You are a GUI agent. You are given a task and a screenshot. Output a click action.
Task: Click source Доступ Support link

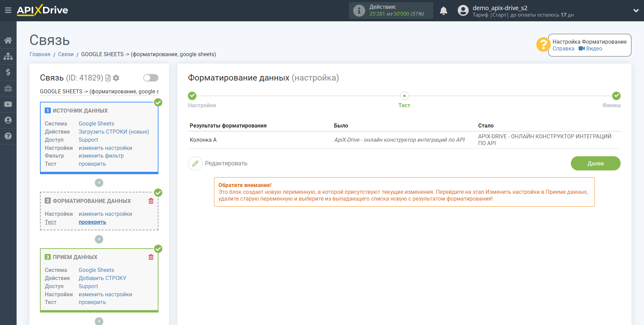pyautogui.click(x=88, y=140)
